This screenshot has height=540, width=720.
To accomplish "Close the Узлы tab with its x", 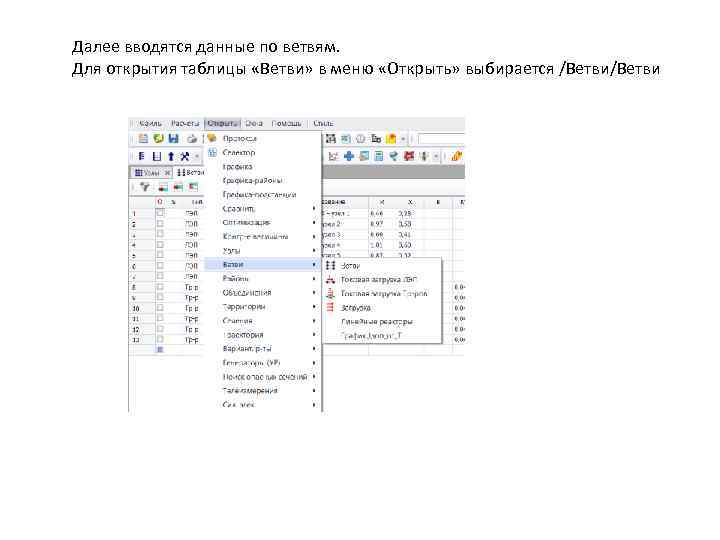I will [167, 173].
